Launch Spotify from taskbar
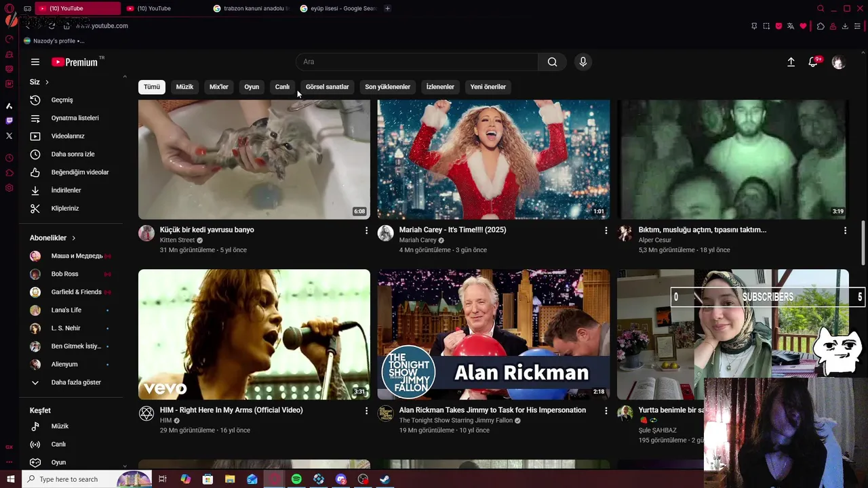 pyautogui.click(x=296, y=479)
